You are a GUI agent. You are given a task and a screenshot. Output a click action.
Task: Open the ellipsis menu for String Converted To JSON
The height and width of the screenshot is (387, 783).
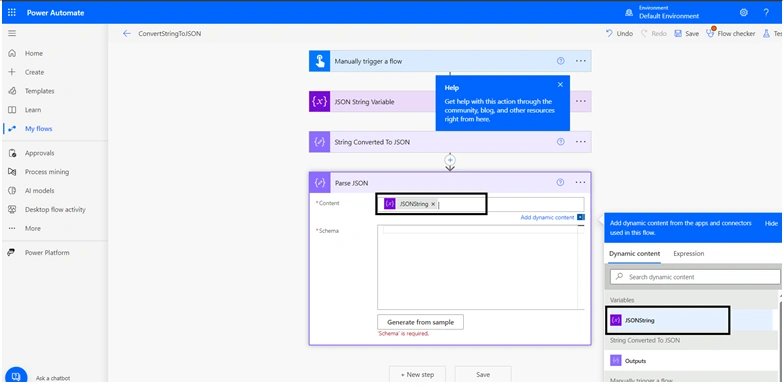coord(580,142)
